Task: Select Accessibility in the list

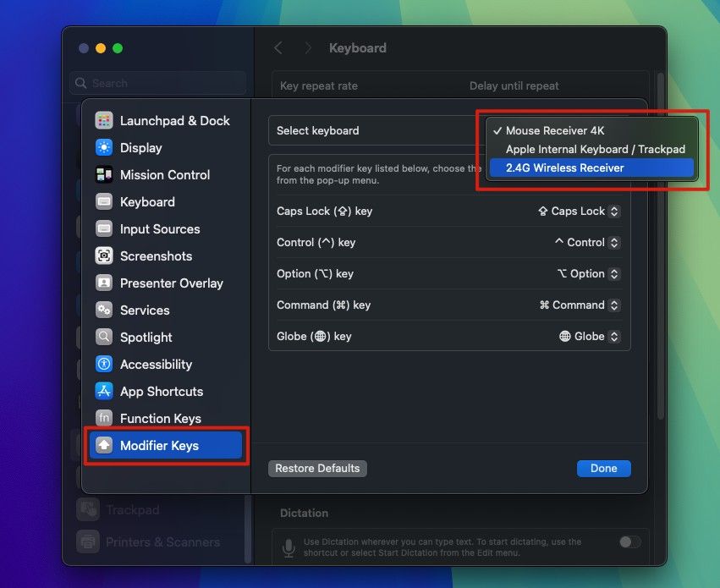Action: pos(166,365)
